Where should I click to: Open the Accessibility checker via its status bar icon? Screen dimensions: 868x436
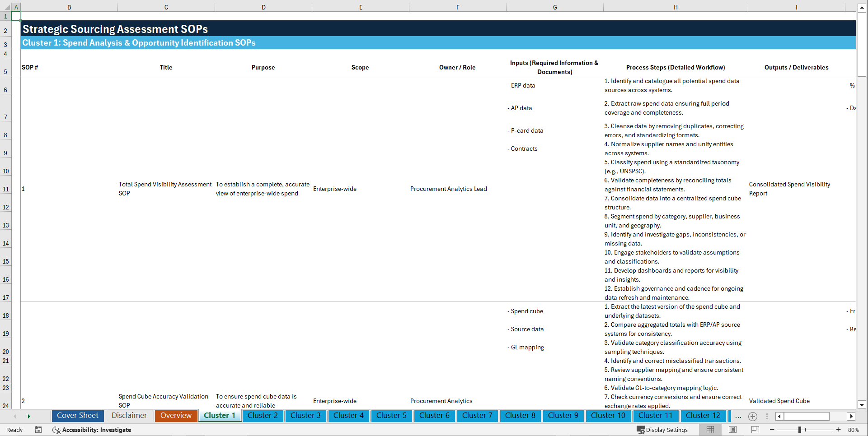point(56,430)
